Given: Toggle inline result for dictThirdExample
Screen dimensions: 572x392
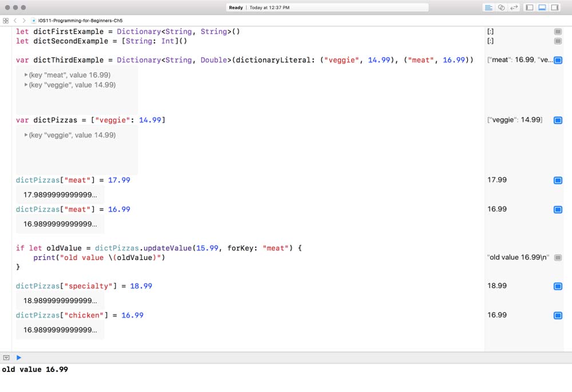Looking at the screenshot, I should click(x=558, y=60).
